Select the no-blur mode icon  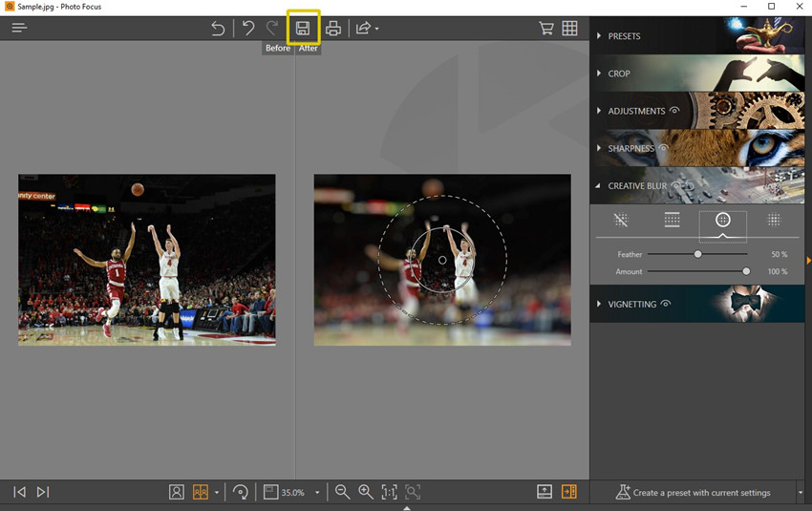[x=620, y=220]
